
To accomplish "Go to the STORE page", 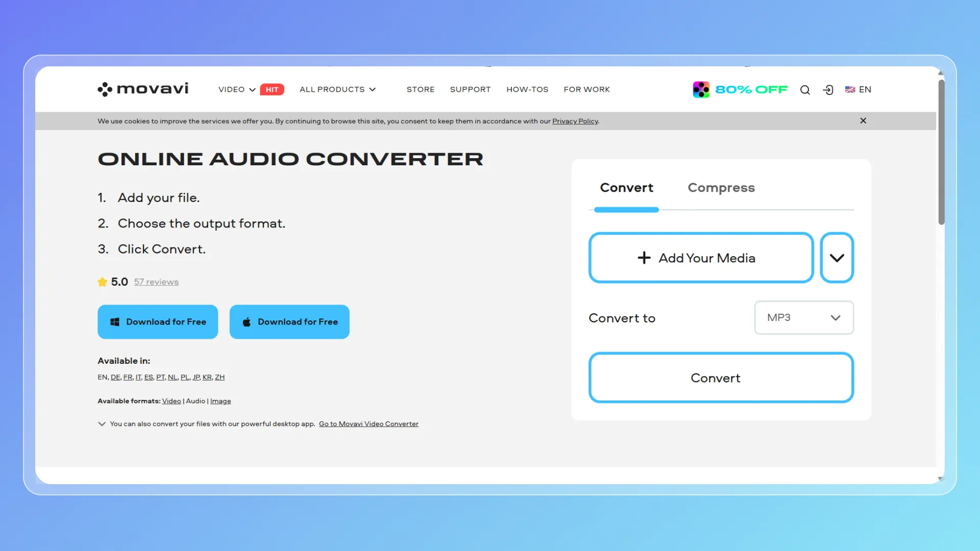I will (421, 89).
